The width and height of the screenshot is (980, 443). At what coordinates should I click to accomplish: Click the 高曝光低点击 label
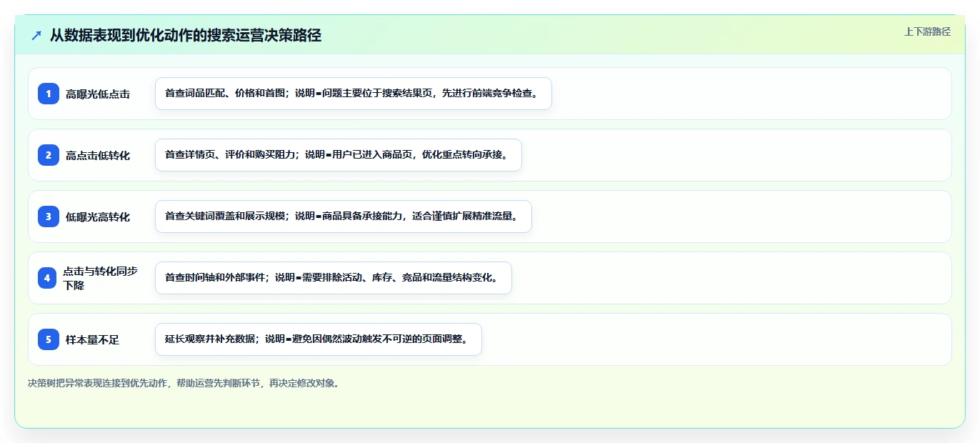pyautogui.click(x=98, y=94)
